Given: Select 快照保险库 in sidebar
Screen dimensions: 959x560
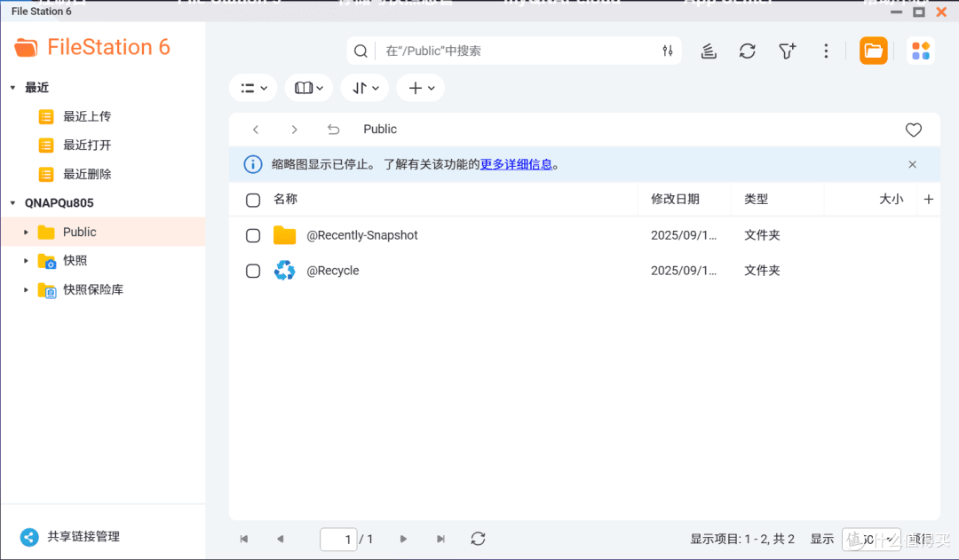Looking at the screenshot, I should tap(93, 290).
